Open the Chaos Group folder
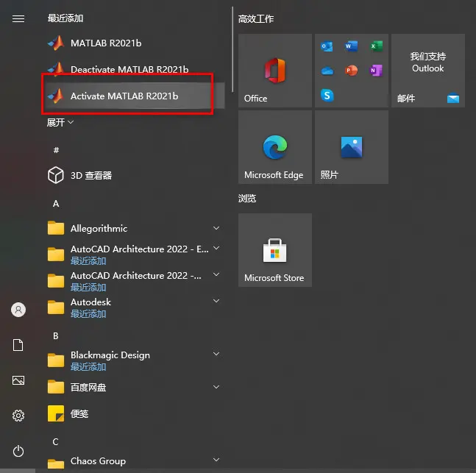 point(135,461)
